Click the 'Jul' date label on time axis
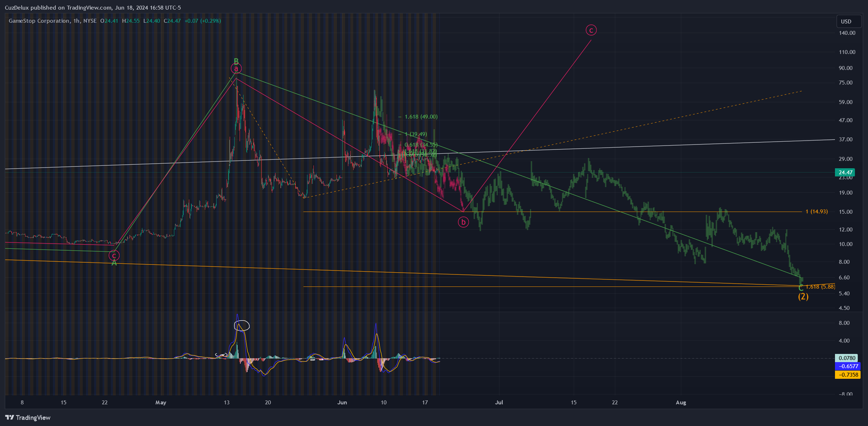 499,402
